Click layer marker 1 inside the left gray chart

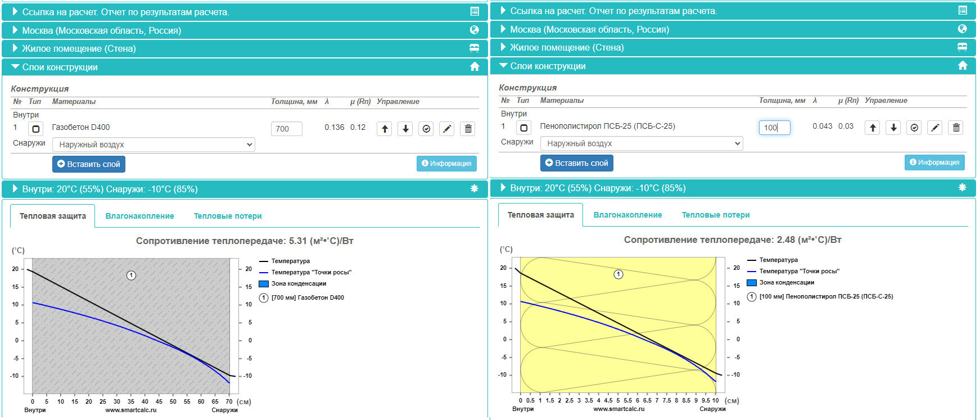[131, 276]
